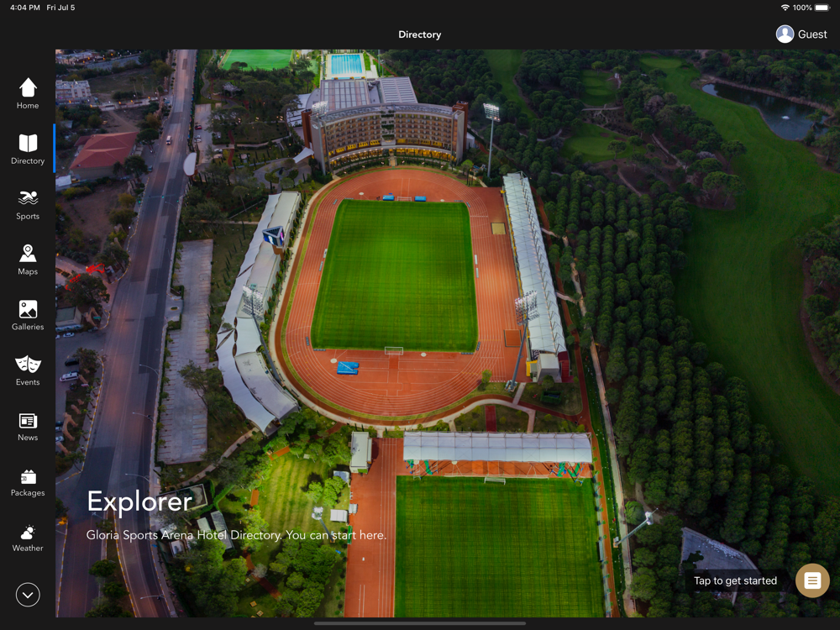Select the Directory book icon
The height and width of the screenshot is (630, 840).
[x=28, y=143]
